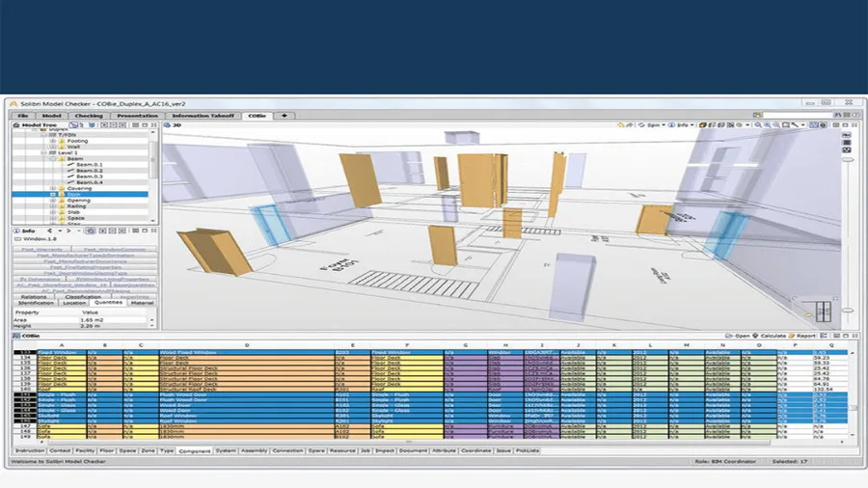This screenshot has width=868, height=488.
Task: Select the Coordinate sheet tab
Action: (476, 451)
